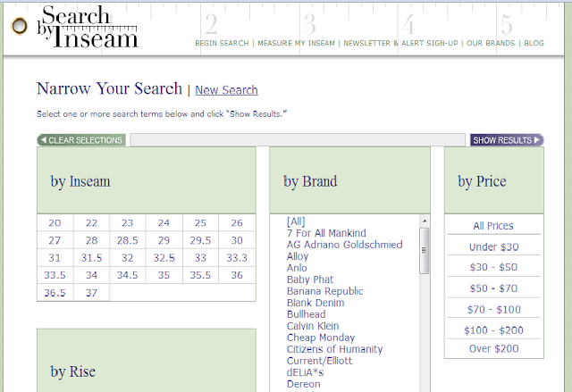This screenshot has height=392, width=572.
Task: Select the All Prices option
Action: pos(493,226)
